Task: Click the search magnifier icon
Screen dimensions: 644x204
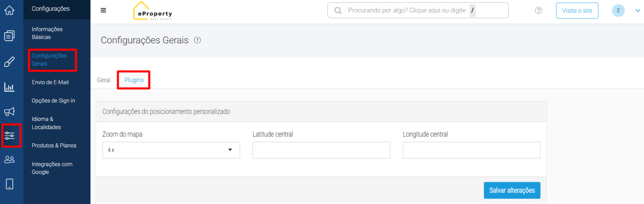Action: [338, 10]
